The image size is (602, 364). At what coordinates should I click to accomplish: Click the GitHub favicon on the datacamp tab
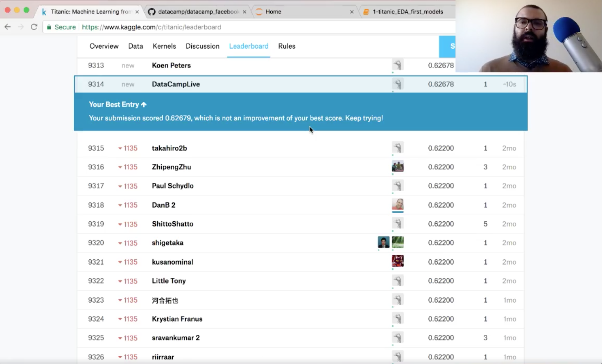point(152,12)
